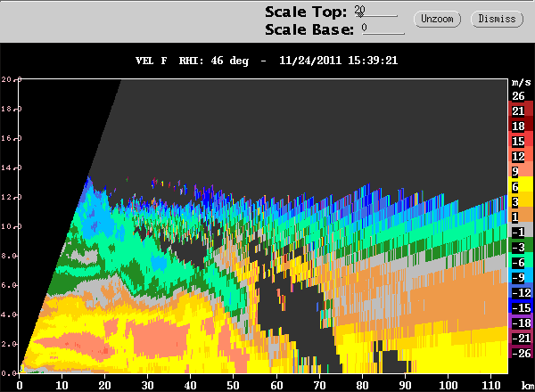Click the plot title VEL F RHI: 46 deg
Viewport: 535px width, 392px height.
point(192,61)
